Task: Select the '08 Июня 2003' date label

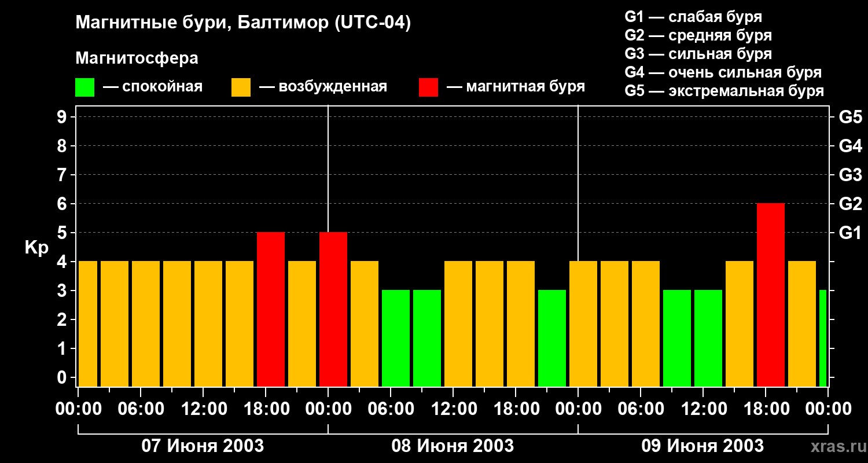Action: 453,446
